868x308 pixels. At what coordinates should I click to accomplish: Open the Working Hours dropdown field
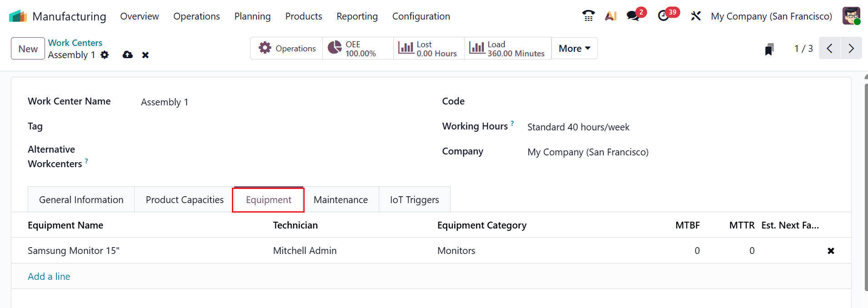[681, 127]
